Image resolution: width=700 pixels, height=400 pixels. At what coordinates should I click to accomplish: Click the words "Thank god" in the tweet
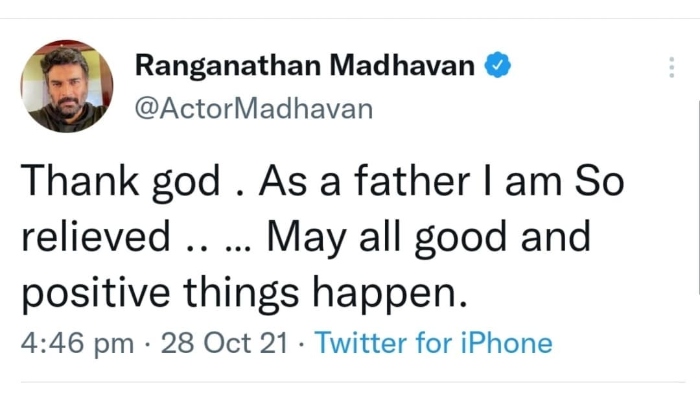point(121,182)
